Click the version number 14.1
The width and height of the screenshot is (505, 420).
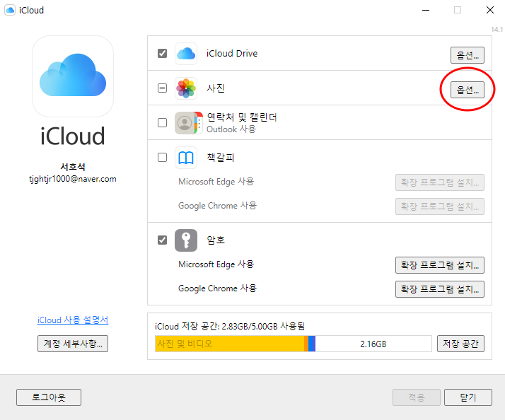497,29
